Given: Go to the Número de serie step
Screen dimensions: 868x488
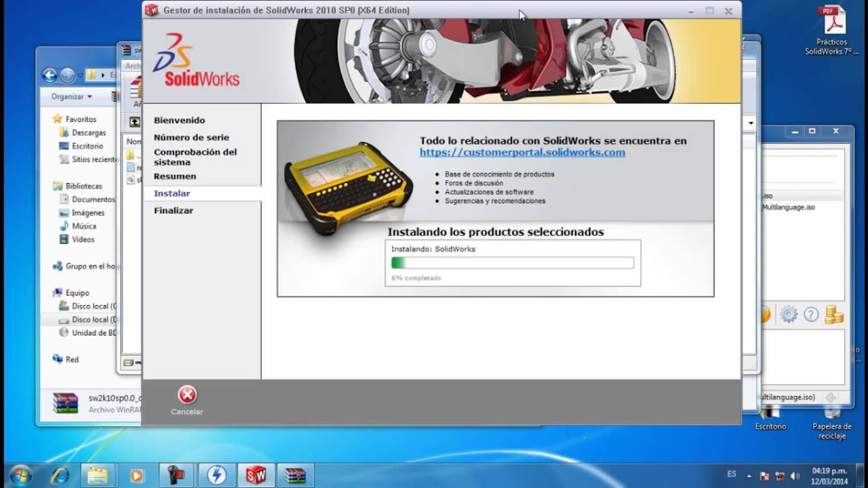Looking at the screenshot, I should (x=191, y=137).
